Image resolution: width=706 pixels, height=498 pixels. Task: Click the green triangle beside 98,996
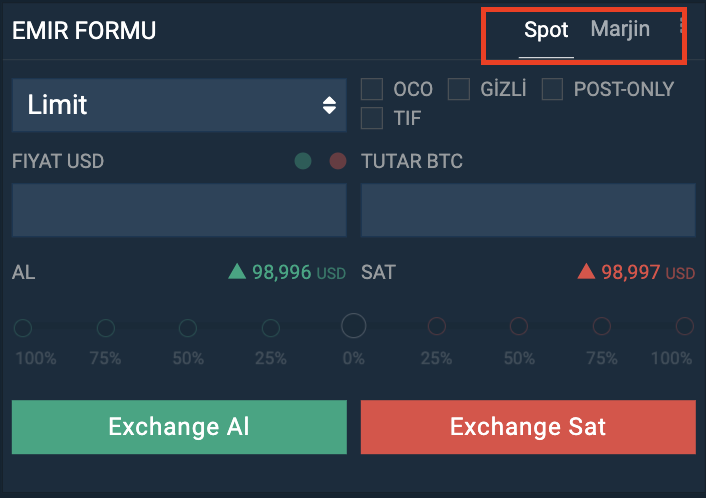point(237,272)
